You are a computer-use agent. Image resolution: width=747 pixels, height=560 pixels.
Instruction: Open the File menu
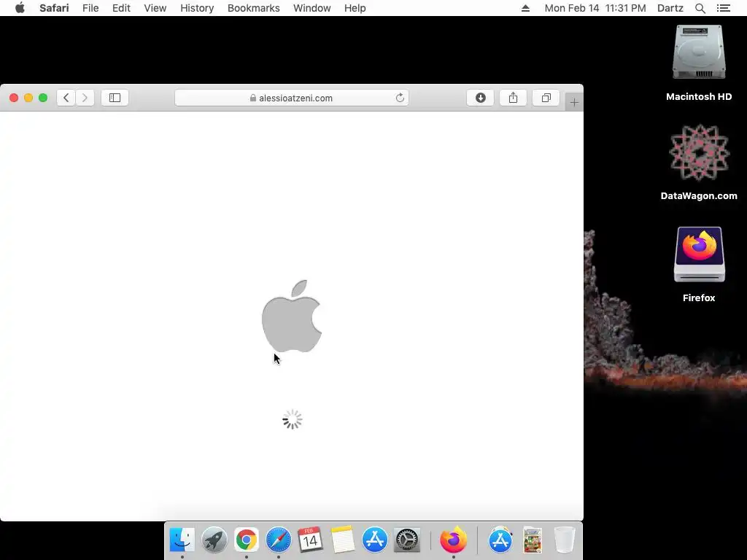[x=90, y=8]
